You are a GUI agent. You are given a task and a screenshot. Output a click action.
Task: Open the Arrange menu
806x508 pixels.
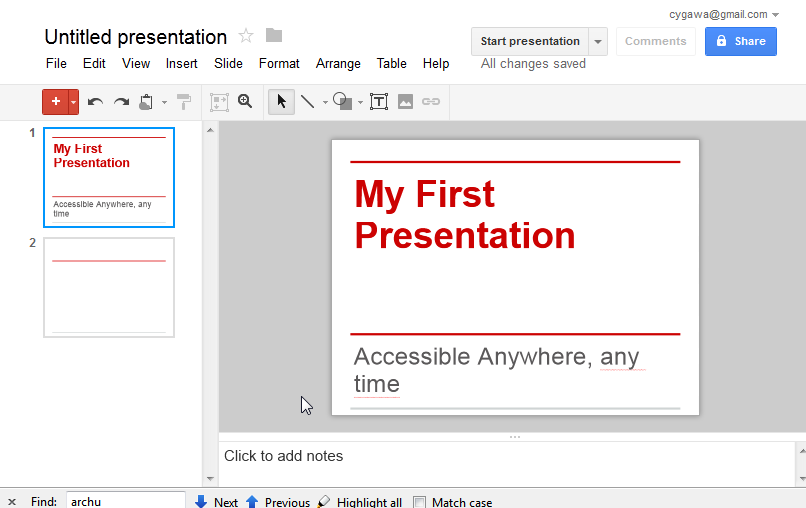(338, 63)
